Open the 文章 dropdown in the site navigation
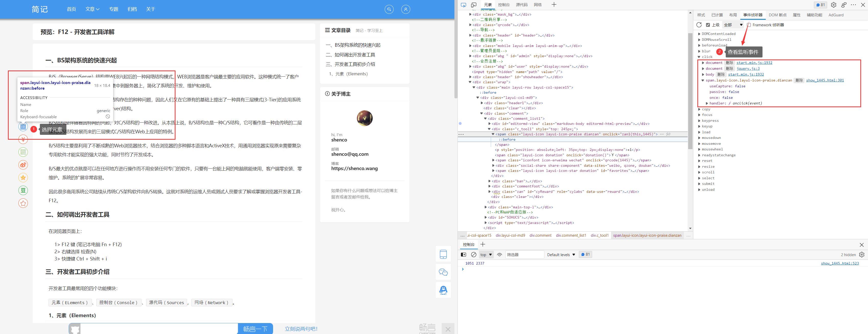 click(92, 9)
